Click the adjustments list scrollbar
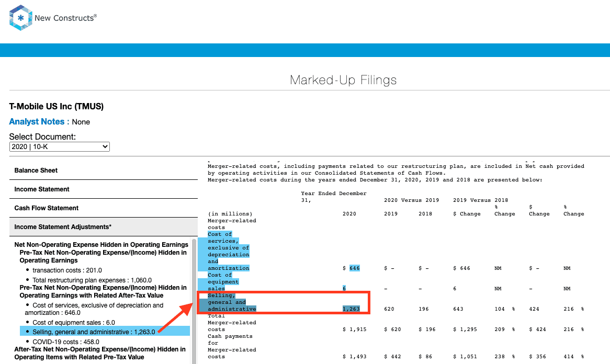This screenshot has width=610, height=364. click(x=194, y=301)
